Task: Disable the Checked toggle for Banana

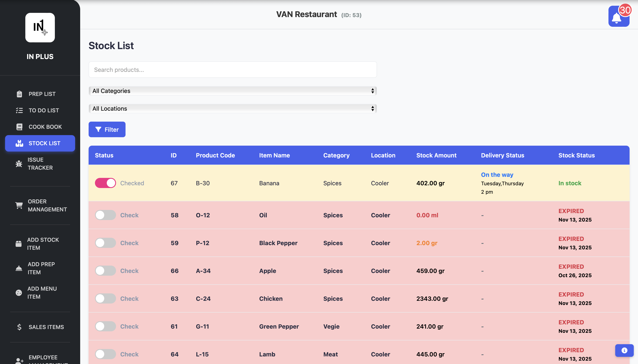Action: 105,183
